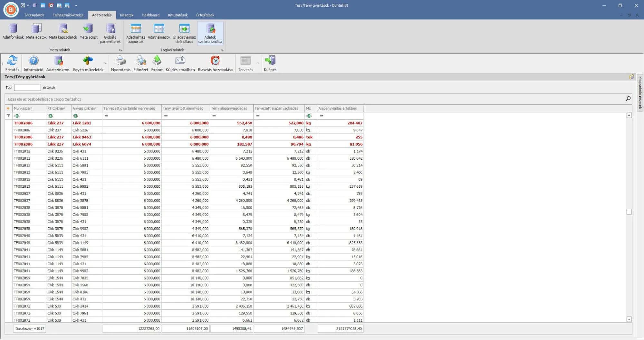Open Előnézet print preview
Viewport: 644px width, 340px height.
point(141,61)
